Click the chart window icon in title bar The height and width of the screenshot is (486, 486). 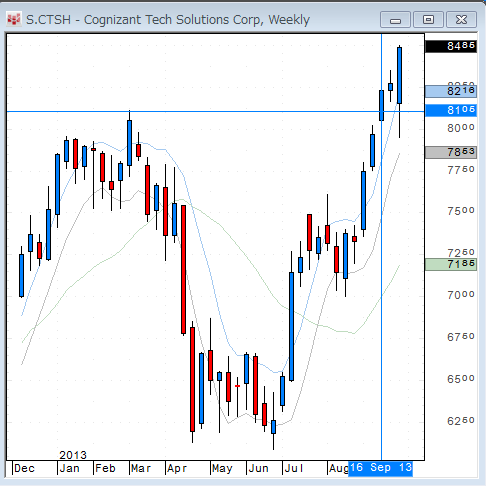tap(14, 19)
